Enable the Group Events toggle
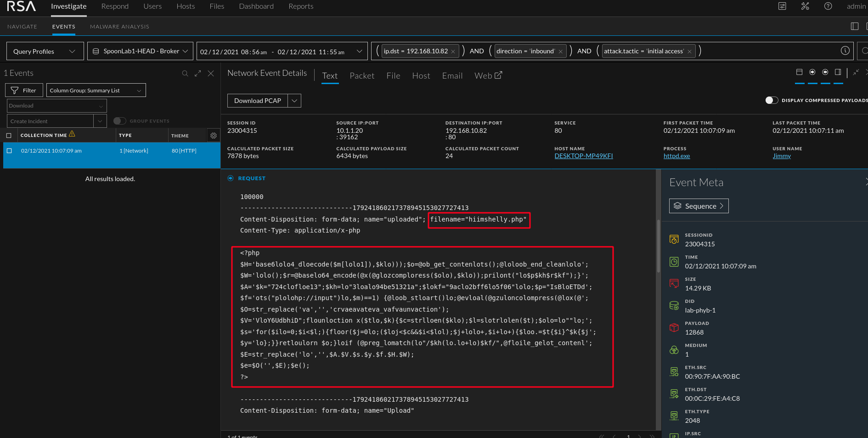868x438 pixels. pos(119,120)
